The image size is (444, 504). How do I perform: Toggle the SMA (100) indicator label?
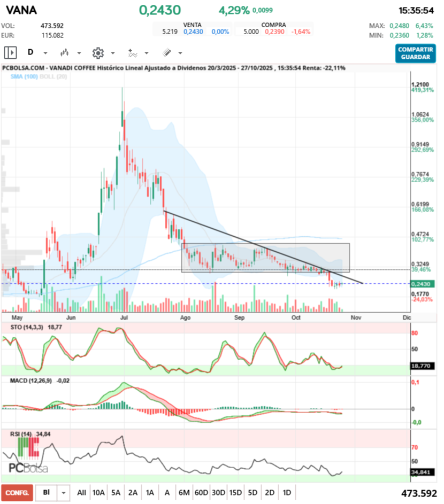coord(24,76)
